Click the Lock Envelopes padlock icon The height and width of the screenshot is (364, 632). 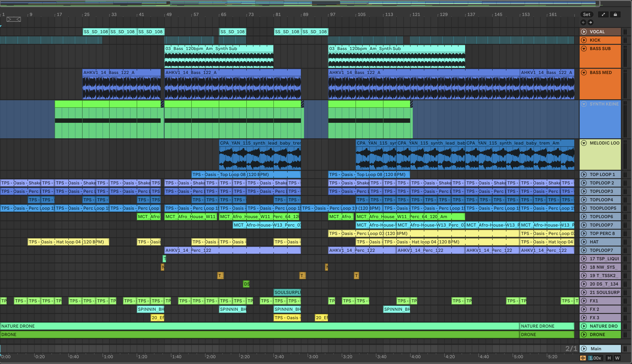click(x=615, y=14)
